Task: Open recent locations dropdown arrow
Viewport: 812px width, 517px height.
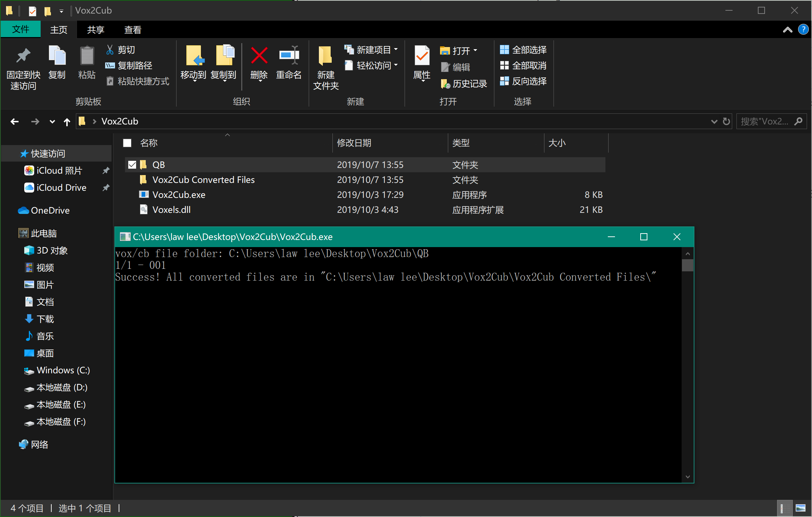Action: 52,122
